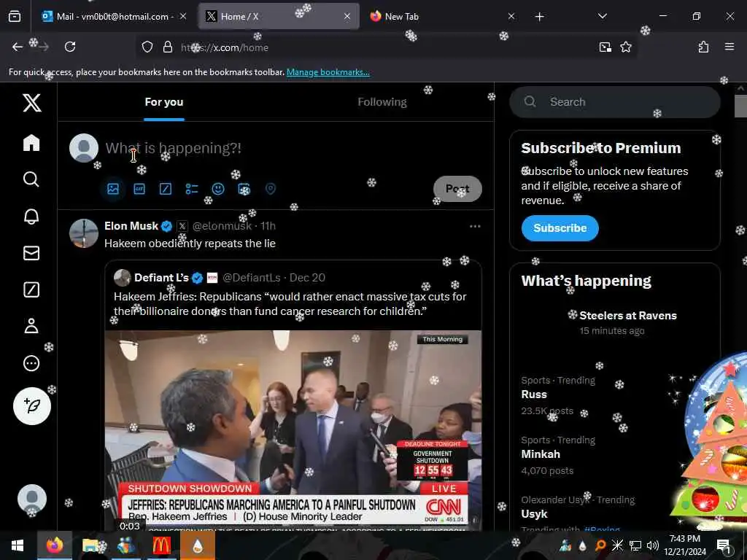The width and height of the screenshot is (747, 560).
Task: Open the @elonmusk handle link
Action: [222, 226]
